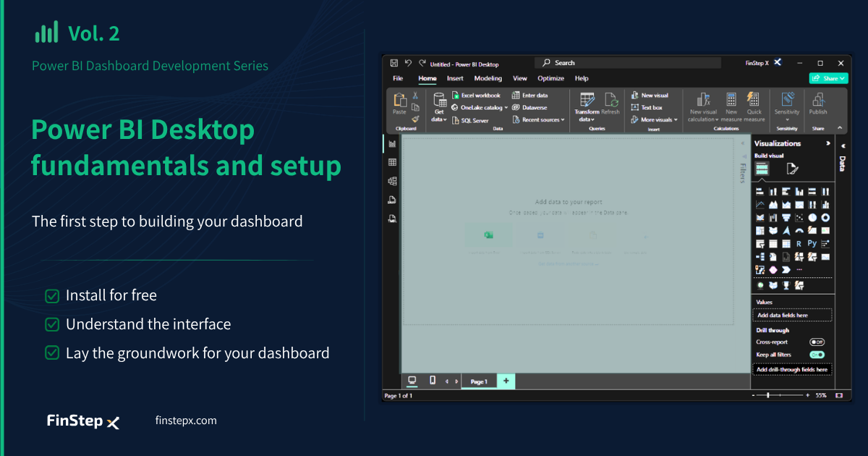Choose the Pie chart visual
The height and width of the screenshot is (456, 868).
click(x=812, y=217)
